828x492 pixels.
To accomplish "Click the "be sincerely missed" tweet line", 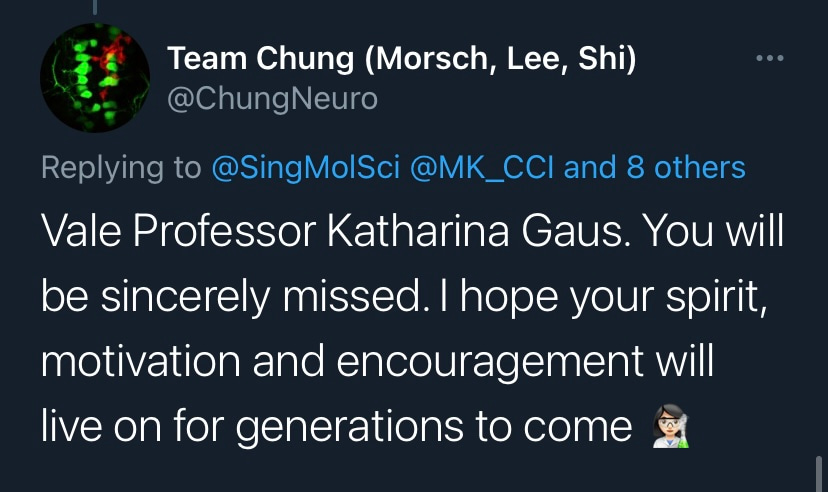I will (220, 297).
